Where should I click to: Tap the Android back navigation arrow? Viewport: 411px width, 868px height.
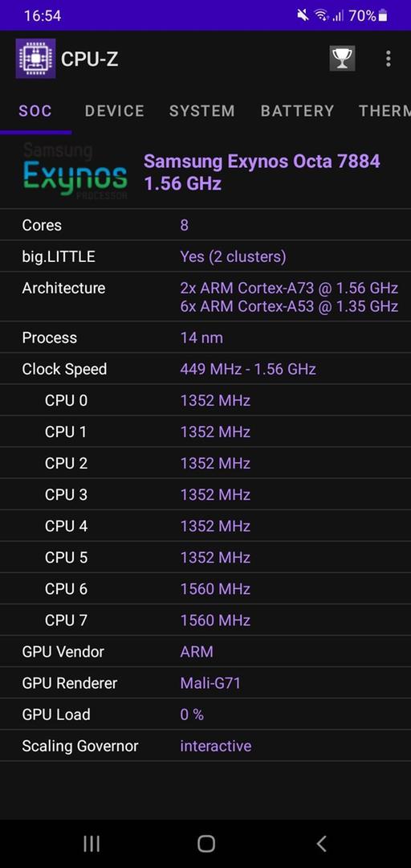321,844
